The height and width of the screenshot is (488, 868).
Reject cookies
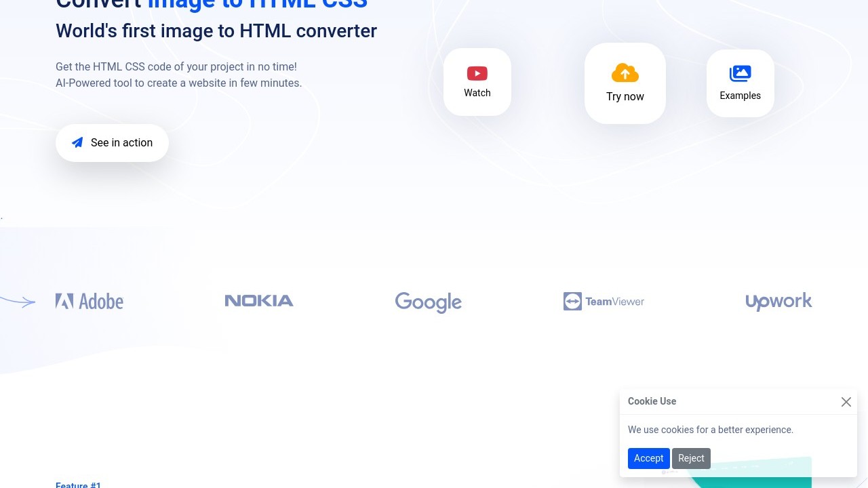691,458
